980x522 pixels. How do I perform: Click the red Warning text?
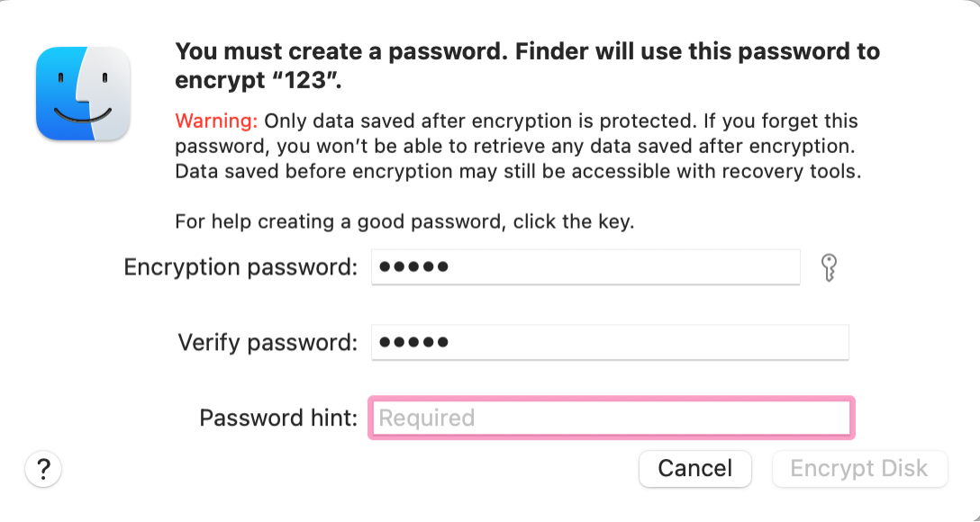click(x=215, y=121)
